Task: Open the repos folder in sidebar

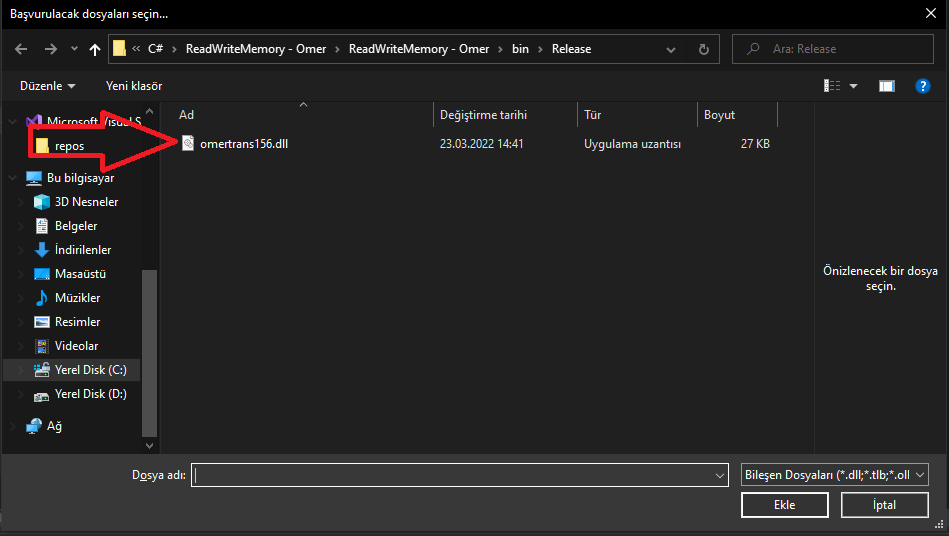Action: [x=70, y=146]
